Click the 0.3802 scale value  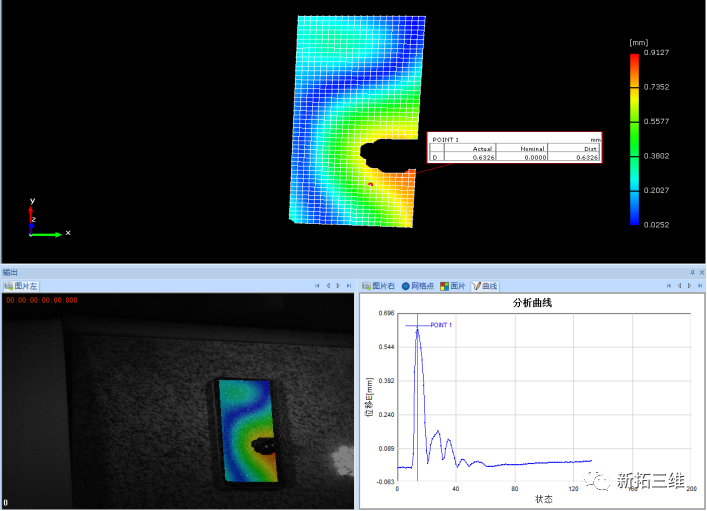tap(656, 156)
